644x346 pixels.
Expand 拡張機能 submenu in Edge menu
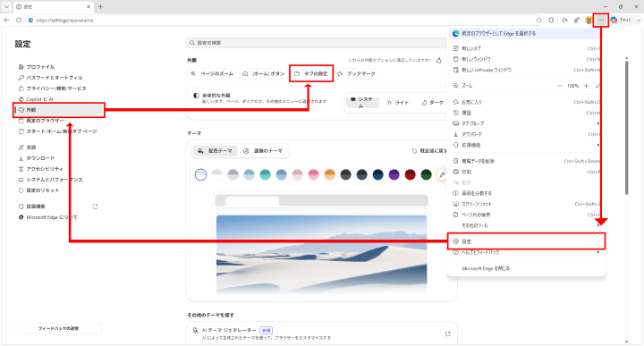click(x=526, y=145)
